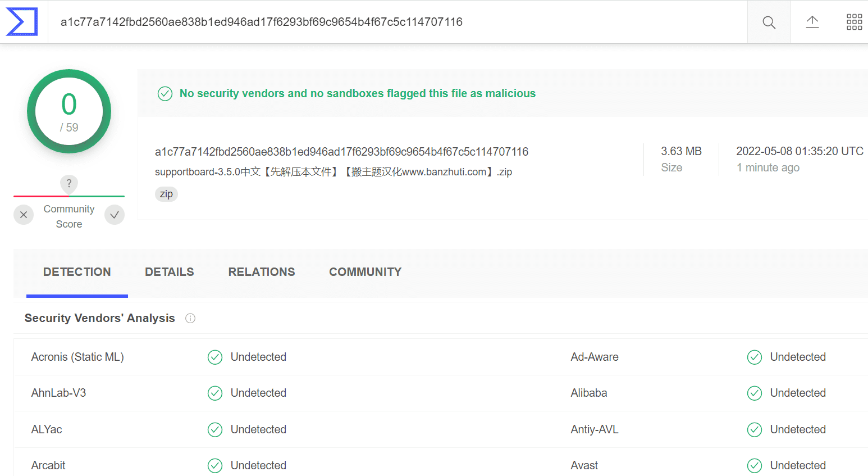
Task: Click the red-green community score bar
Action: click(69, 196)
